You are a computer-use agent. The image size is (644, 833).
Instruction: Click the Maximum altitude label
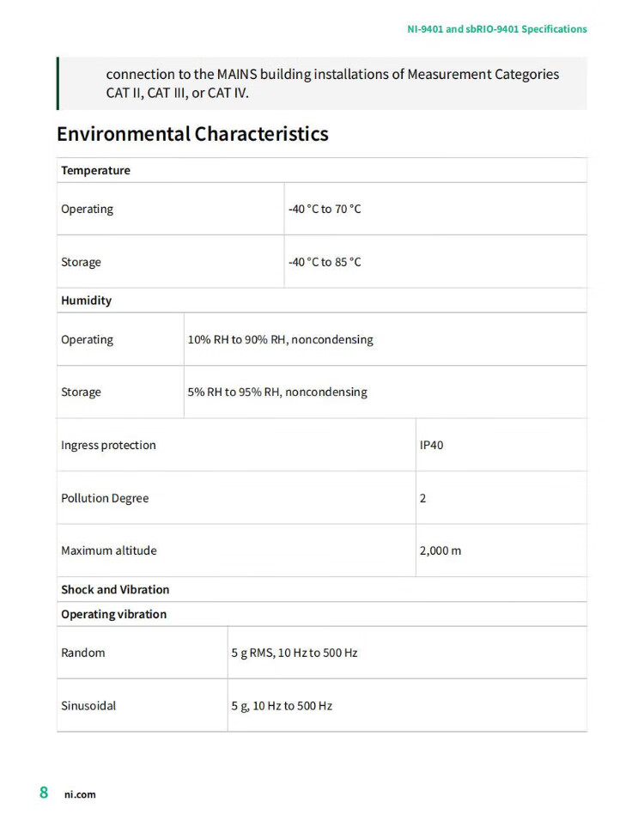pos(109,551)
